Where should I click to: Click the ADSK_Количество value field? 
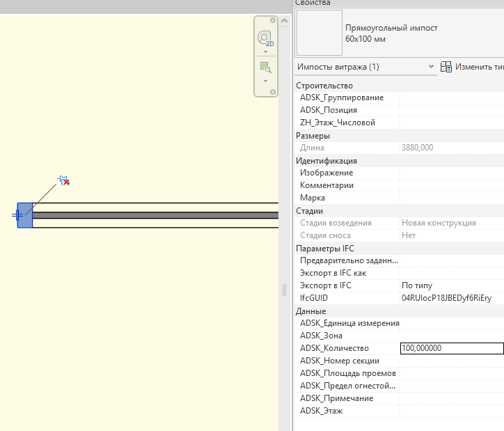452,348
